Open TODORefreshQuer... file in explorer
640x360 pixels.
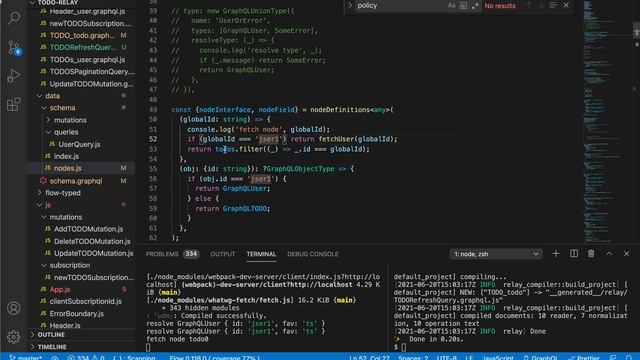[x=82, y=47]
